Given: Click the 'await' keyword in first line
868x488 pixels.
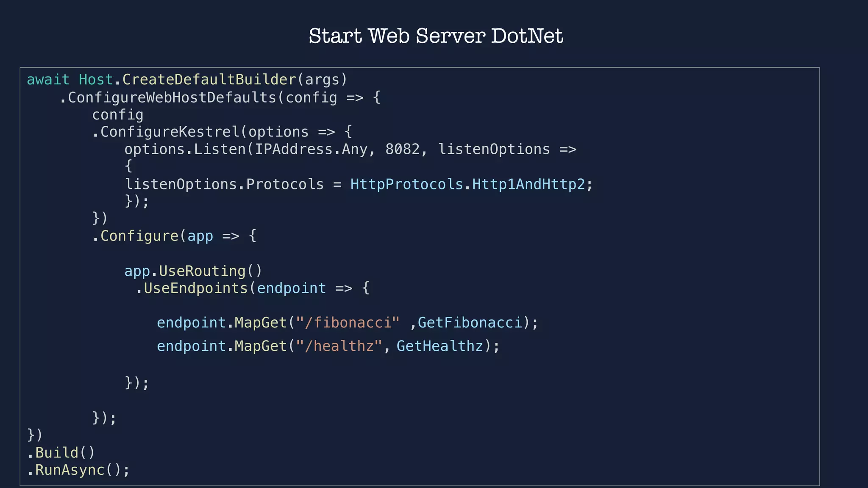Looking at the screenshot, I should (48, 80).
